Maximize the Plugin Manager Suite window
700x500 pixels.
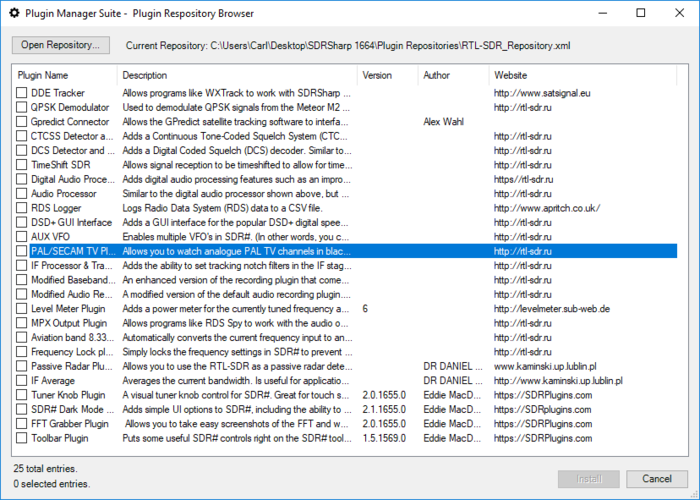pos(641,13)
